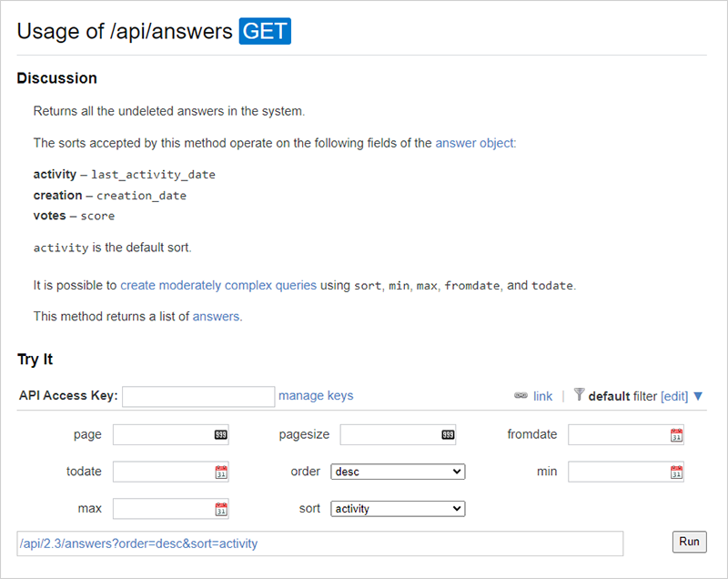
Task: Click the generated /api/2.3/answers URL box
Action: [x=320, y=543]
